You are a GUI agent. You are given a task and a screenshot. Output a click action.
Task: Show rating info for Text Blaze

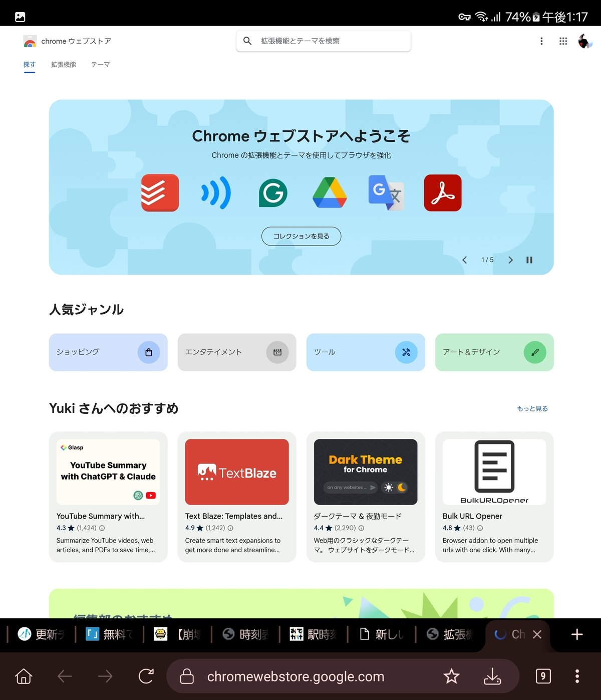[x=230, y=528]
